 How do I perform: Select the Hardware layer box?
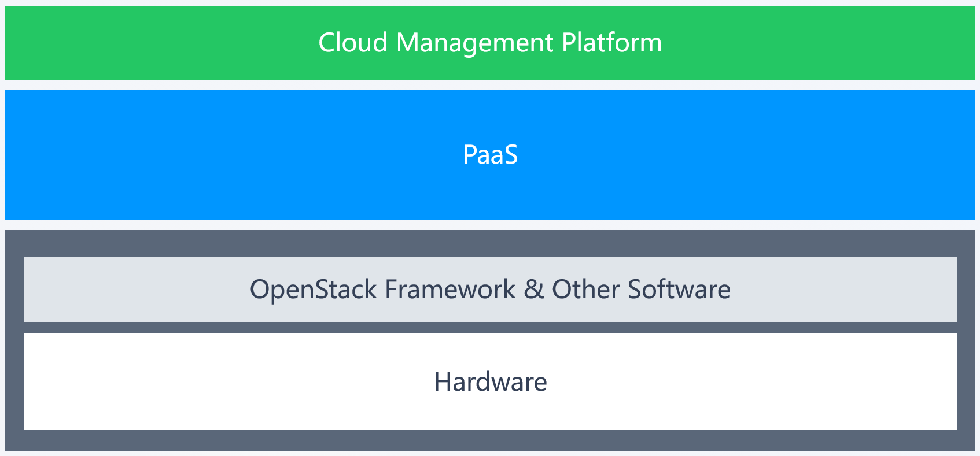point(490,381)
